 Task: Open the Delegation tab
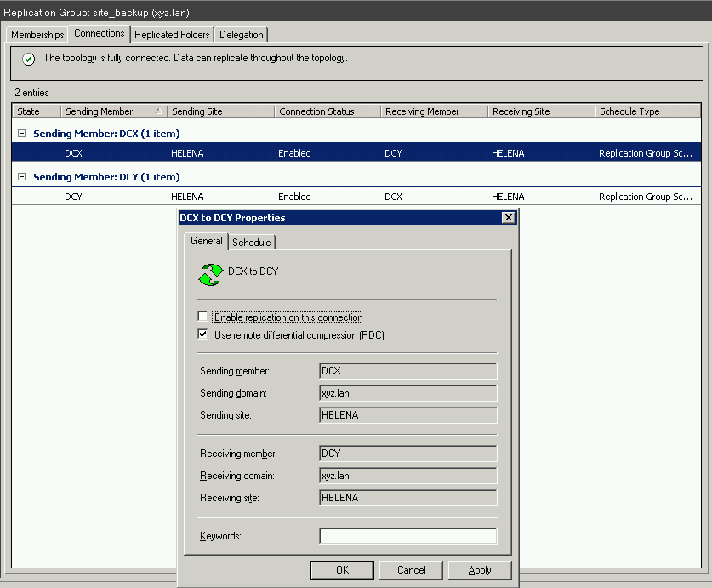(x=242, y=35)
